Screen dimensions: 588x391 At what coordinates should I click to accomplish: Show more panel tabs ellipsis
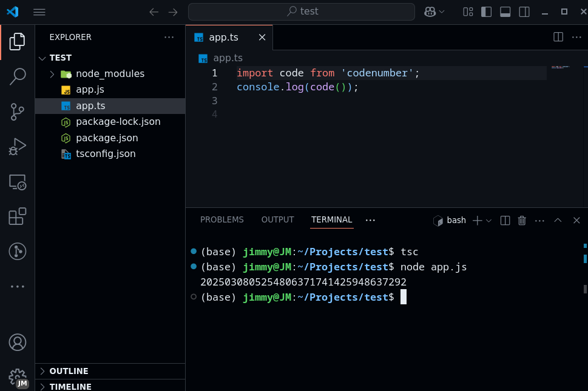(370, 220)
